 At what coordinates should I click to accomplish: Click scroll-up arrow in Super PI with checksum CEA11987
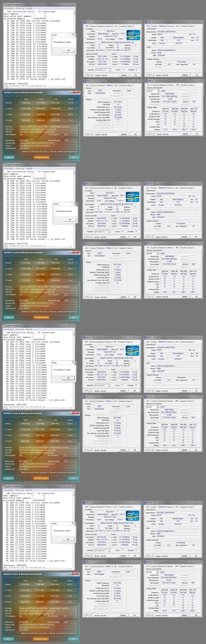74,332
